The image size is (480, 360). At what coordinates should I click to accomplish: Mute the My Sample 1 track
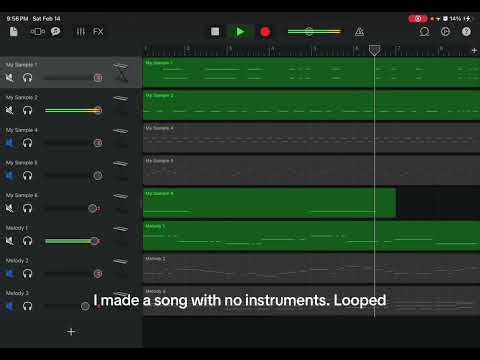(x=10, y=78)
